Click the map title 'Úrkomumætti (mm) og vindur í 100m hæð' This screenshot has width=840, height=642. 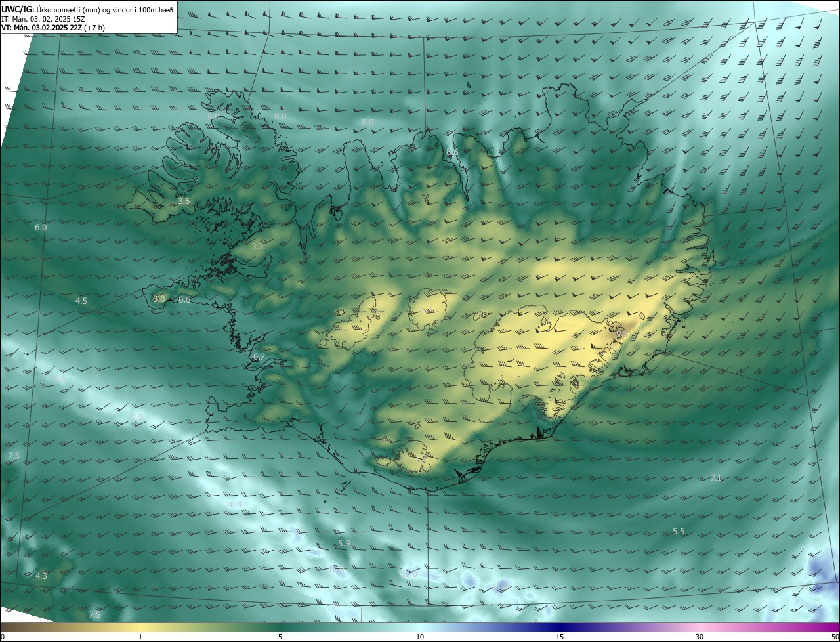(x=105, y=9)
